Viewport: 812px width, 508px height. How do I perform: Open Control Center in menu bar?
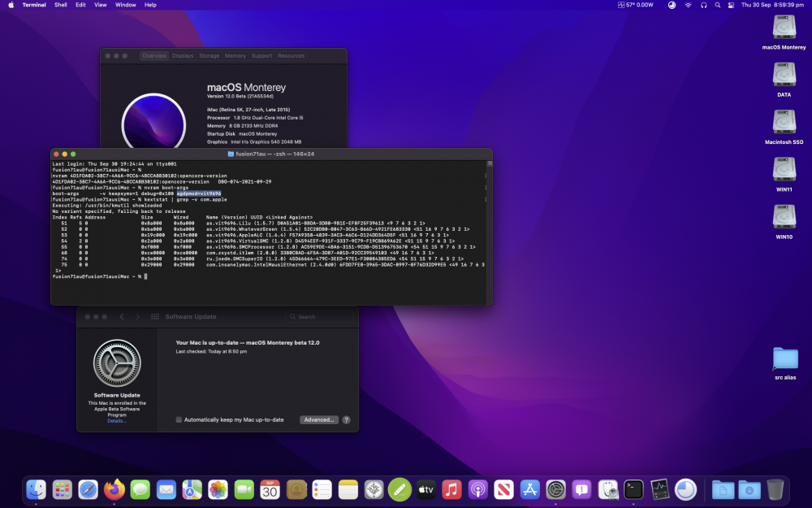731,5
